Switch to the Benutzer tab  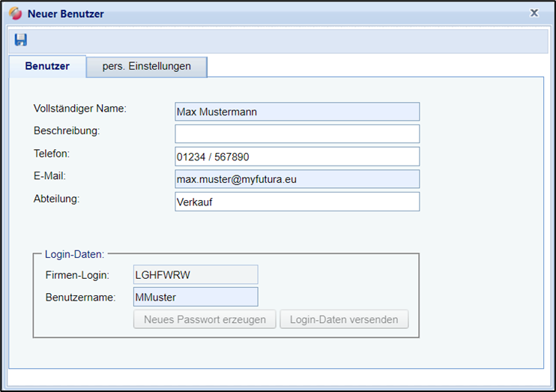click(47, 66)
